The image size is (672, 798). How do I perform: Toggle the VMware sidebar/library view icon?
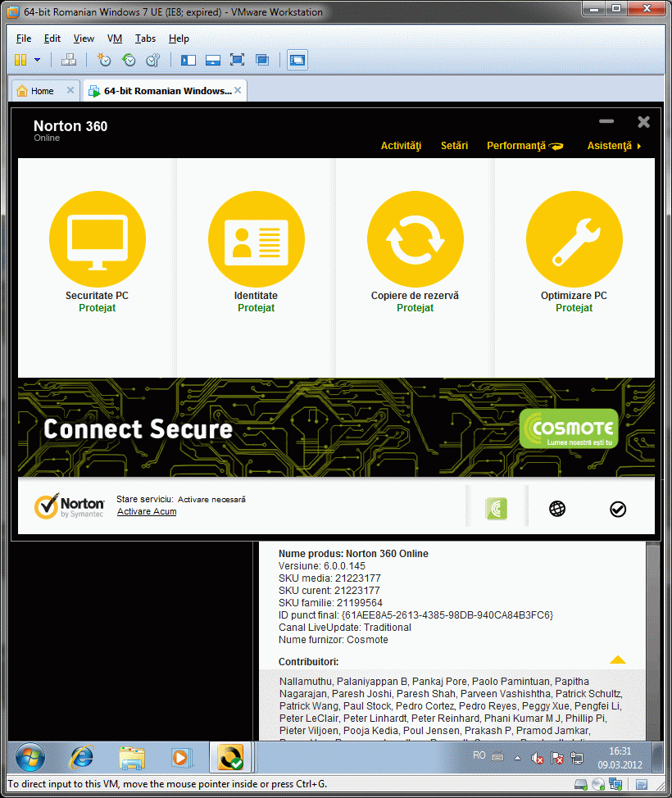(x=188, y=60)
